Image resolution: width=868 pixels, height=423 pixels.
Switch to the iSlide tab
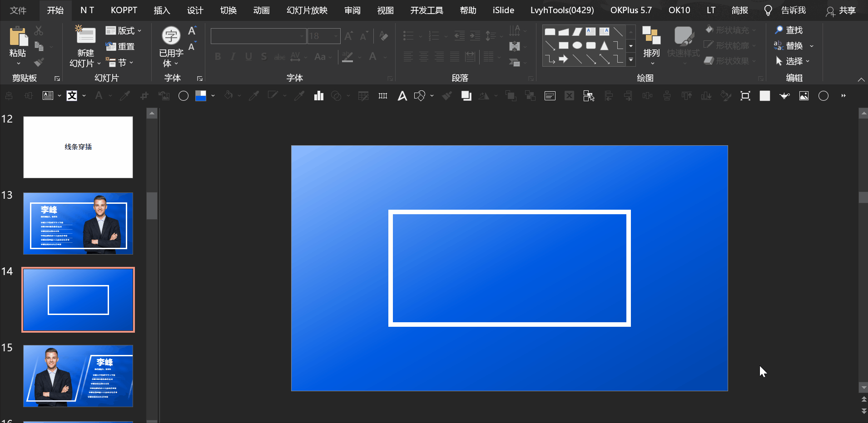click(x=503, y=10)
